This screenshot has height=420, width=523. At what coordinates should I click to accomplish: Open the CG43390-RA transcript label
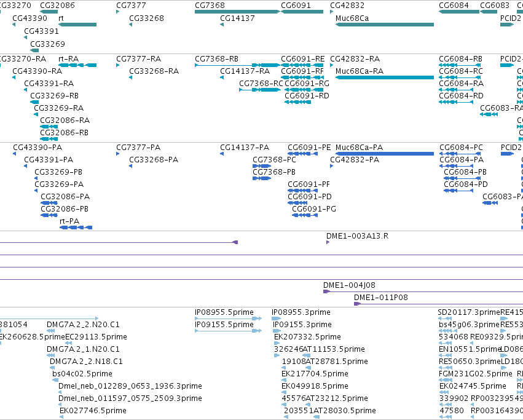(x=37, y=71)
